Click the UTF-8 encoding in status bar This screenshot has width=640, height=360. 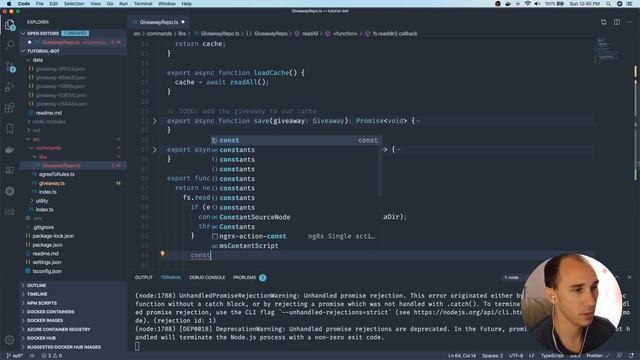[516, 356]
